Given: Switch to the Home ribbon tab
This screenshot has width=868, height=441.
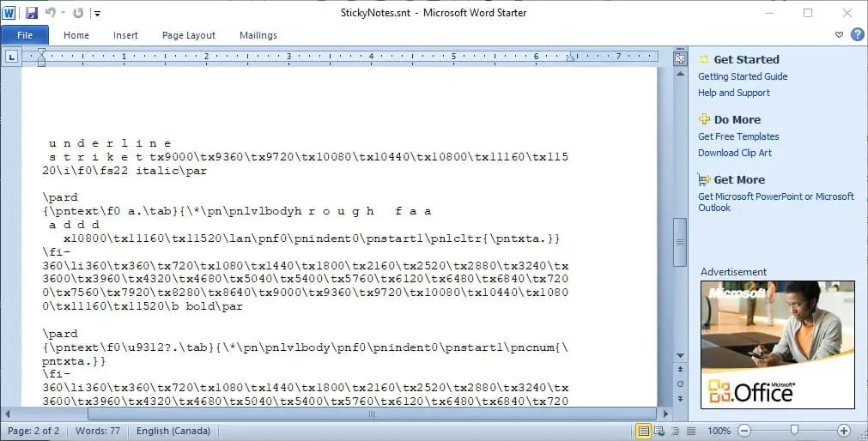Looking at the screenshot, I should point(76,35).
